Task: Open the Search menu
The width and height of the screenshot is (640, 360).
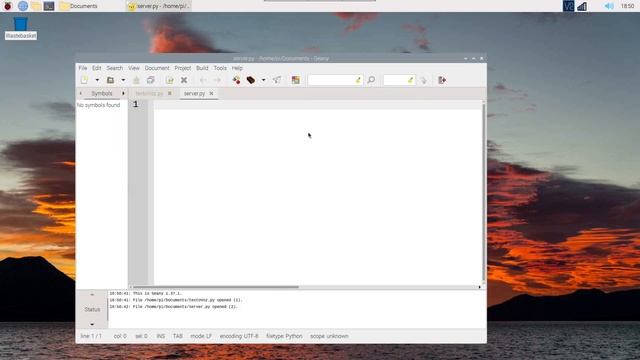Action: pyautogui.click(x=115, y=68)
